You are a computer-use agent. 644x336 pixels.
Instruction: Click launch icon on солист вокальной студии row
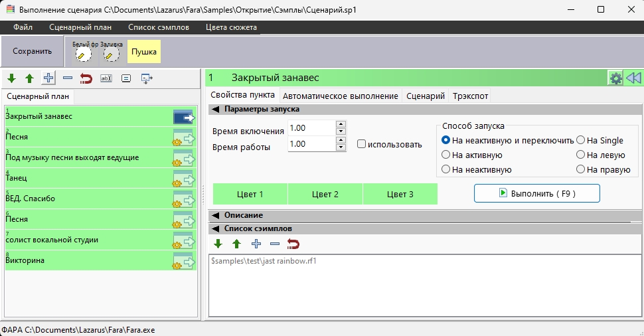184,240
